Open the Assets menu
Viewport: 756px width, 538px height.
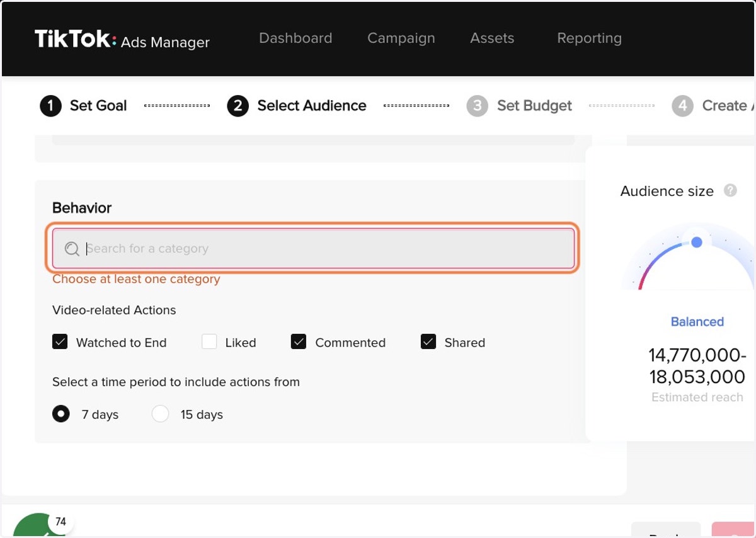click(x=492, y=38)
